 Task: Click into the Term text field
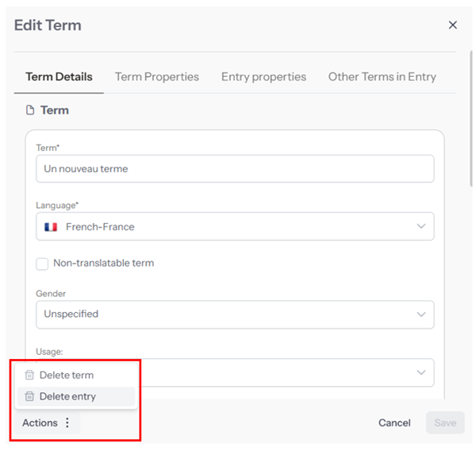235,168
